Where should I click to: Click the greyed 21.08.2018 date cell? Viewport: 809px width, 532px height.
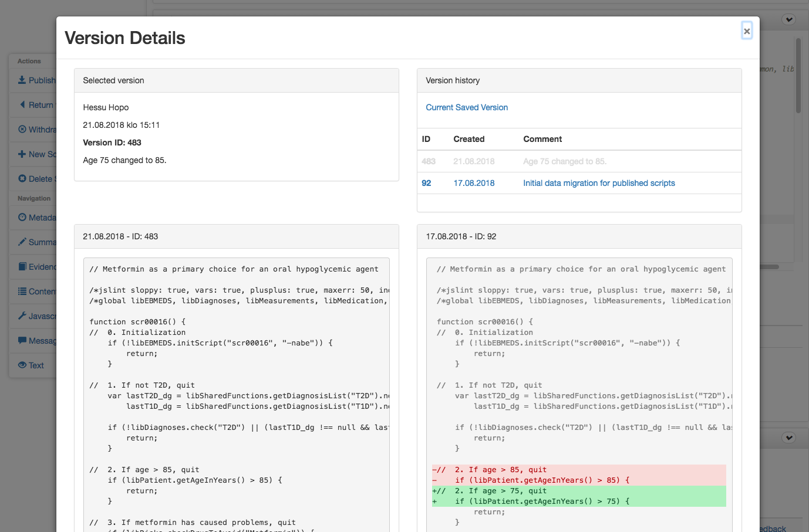click(x=474, y=161)
